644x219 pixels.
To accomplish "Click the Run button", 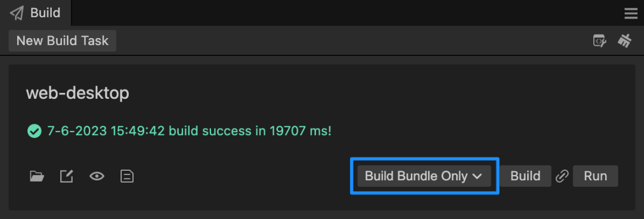I will [596, 176].
